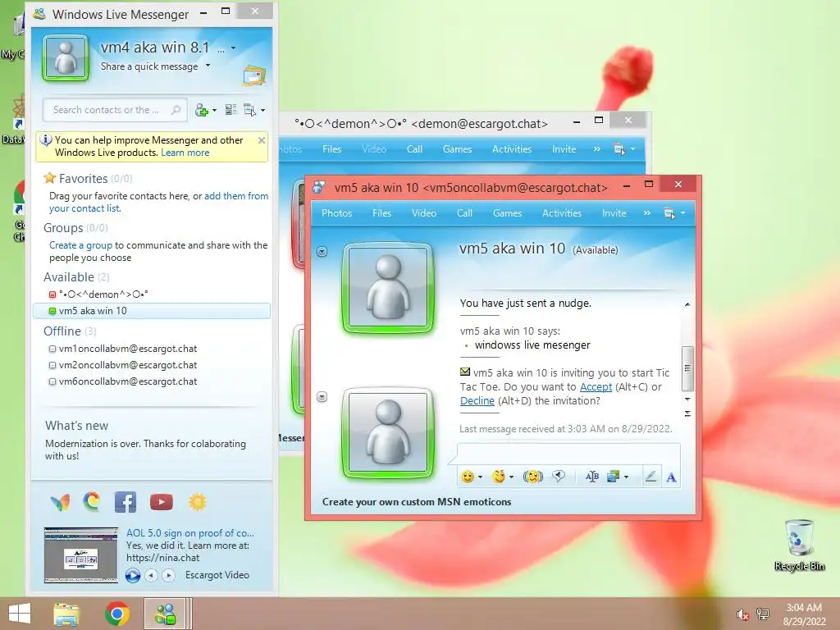Open Activities in vm5 chat toolbar
Screen dimensions: 840x630
coord(561,213)
